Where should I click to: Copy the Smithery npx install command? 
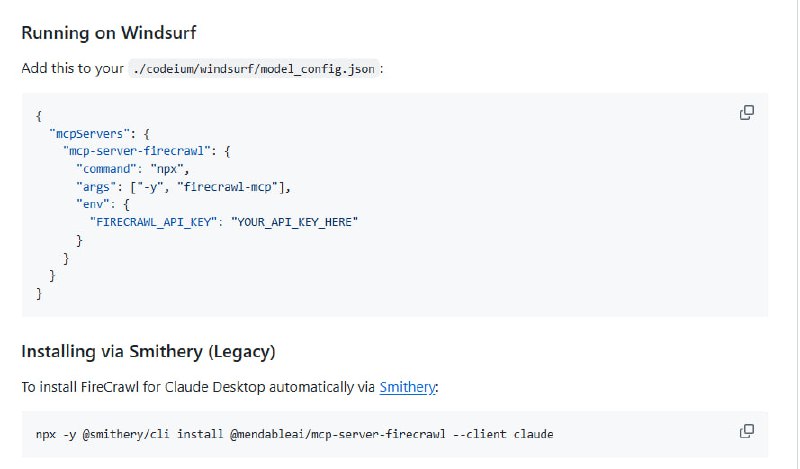click(746, 431)
